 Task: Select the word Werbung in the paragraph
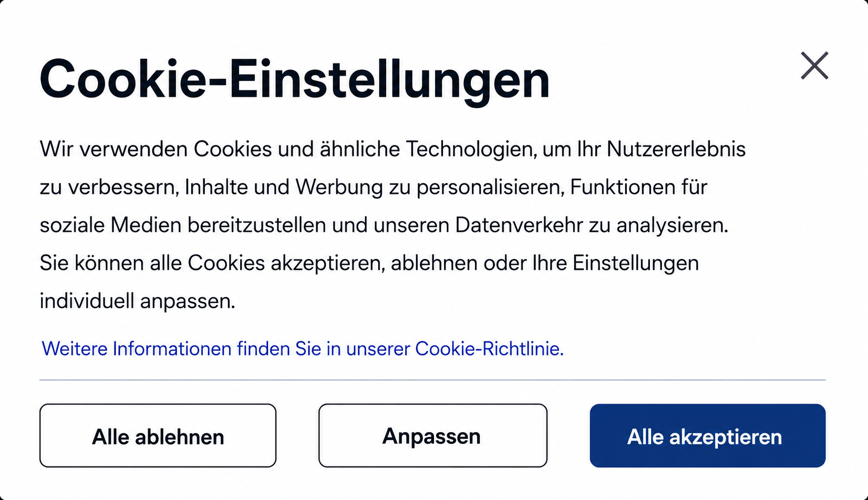tap(339, 187)
